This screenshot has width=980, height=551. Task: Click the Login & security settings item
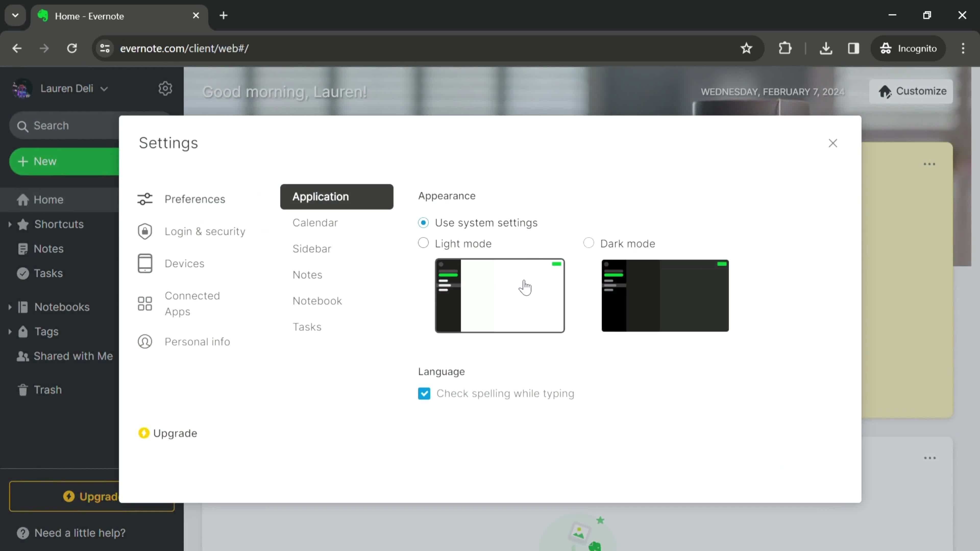(x=205, y=231)
